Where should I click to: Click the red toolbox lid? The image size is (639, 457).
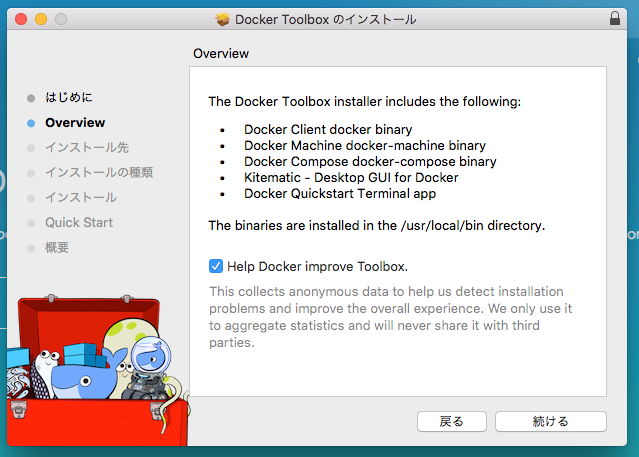click(x=60, y=318)
